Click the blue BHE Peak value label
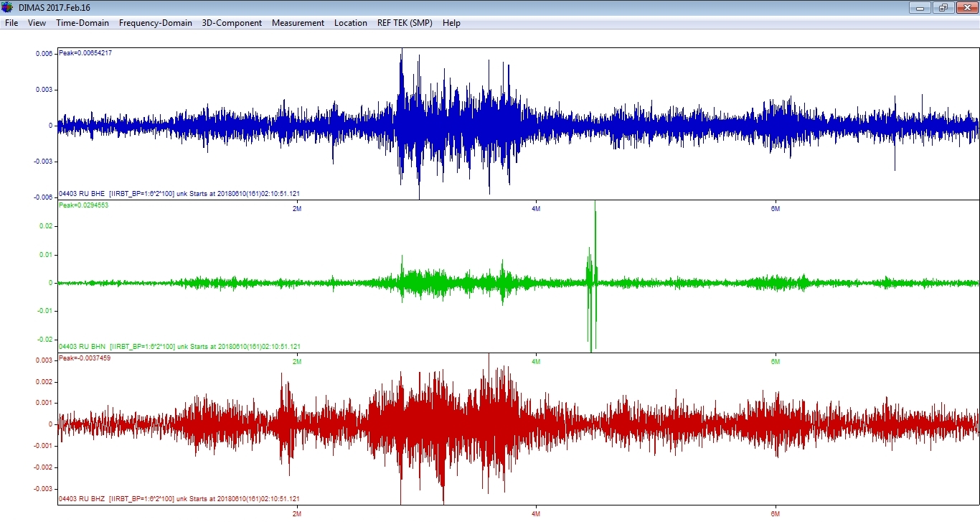The image size is (980, 522). 85,53
